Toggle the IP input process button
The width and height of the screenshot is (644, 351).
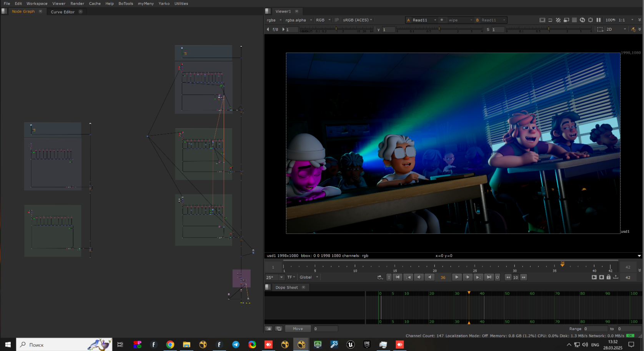337,20
